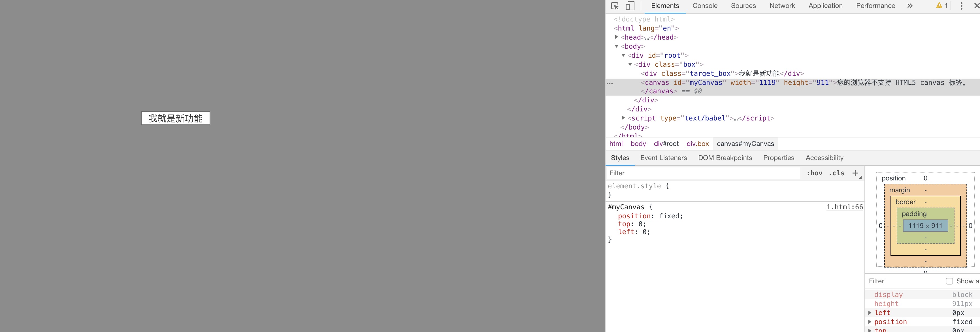Click the ellipsis beside the canvas line

[x=610, y=83]
